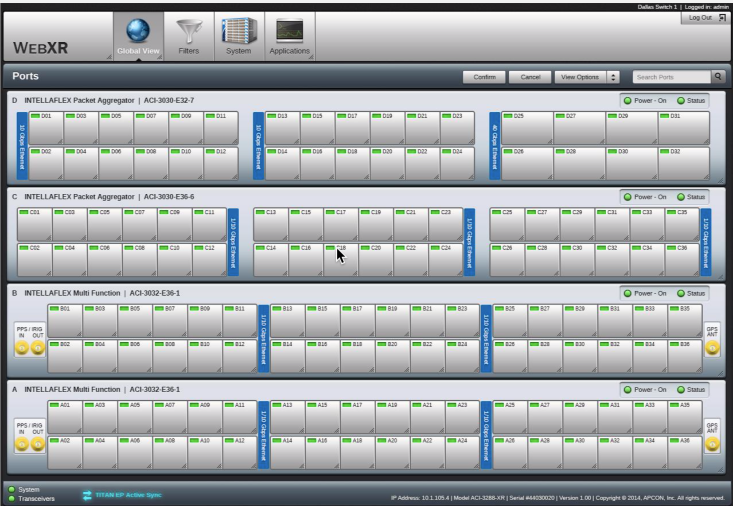Click blade A PPS/IRIG OUT connector

[37, 444]
